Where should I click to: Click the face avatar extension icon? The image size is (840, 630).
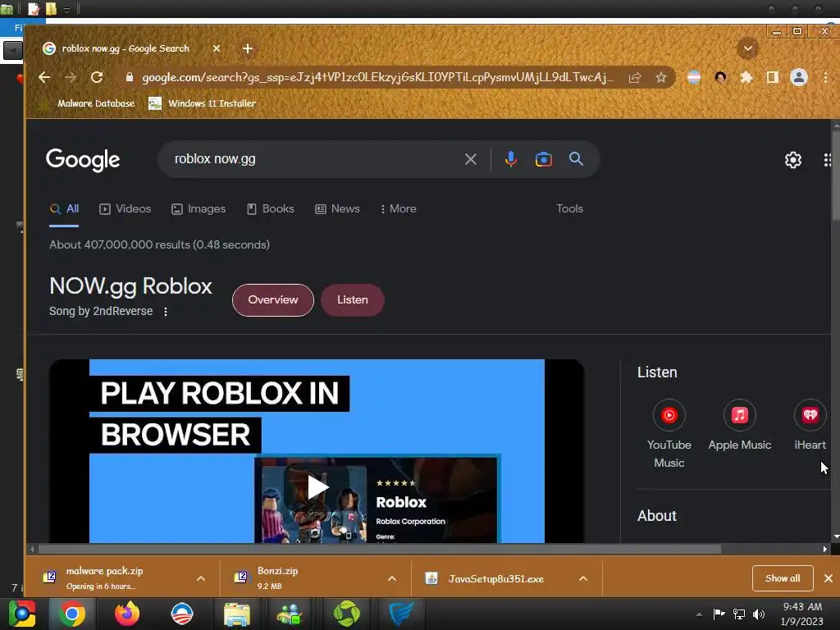[x=720, y=78]
